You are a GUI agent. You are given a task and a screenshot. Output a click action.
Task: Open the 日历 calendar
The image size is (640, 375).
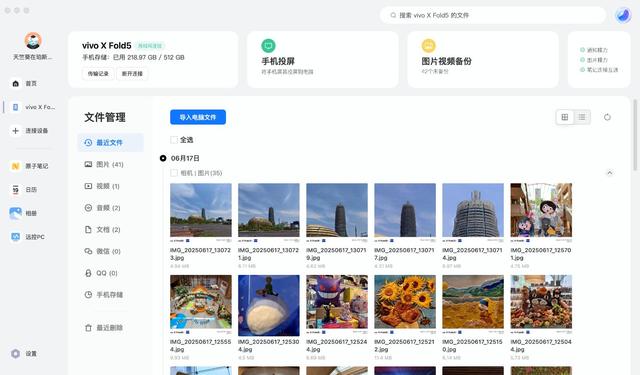pos(24,190)
